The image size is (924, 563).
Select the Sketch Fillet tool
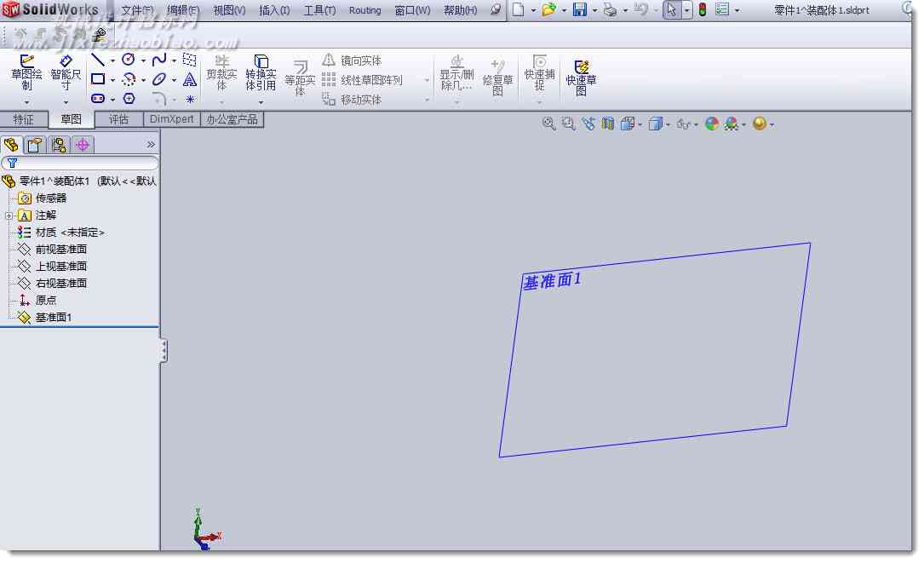point(159,99)
